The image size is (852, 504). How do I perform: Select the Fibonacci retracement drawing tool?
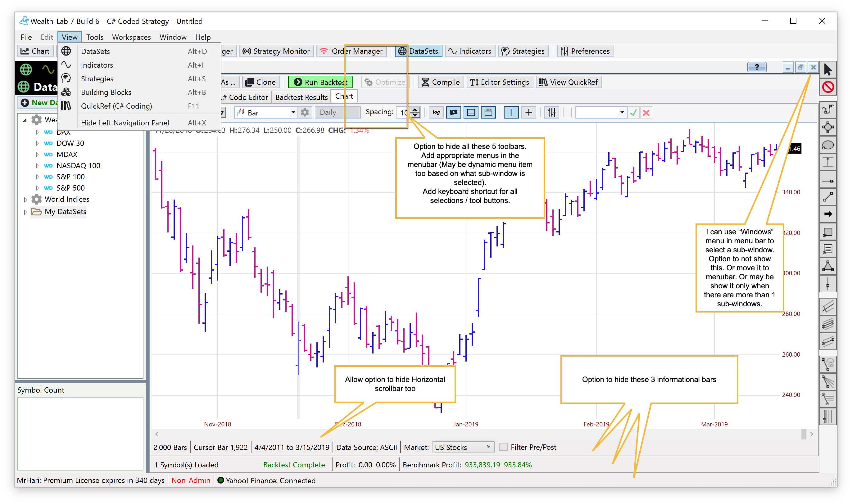point(827,399)
